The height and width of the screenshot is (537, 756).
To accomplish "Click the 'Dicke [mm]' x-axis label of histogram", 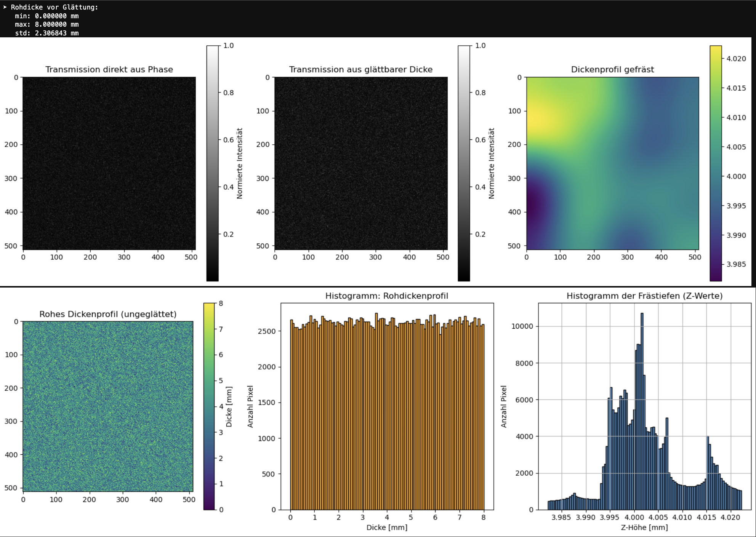I will 387,527.
